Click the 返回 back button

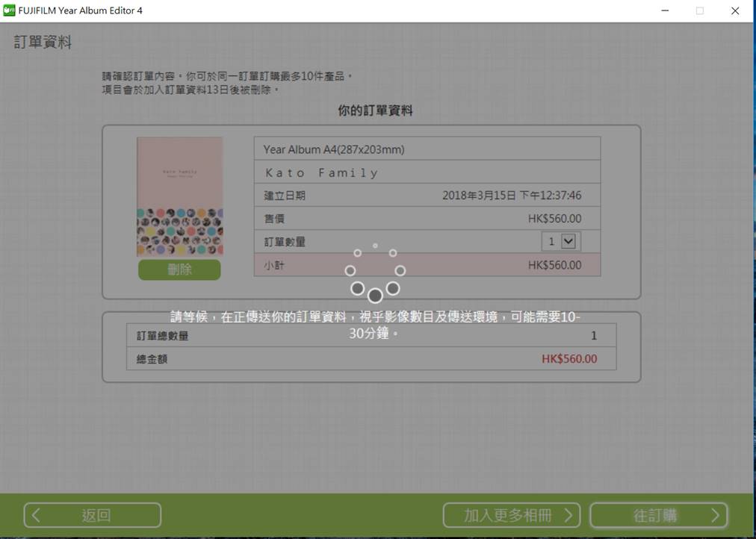pos(93,515)
